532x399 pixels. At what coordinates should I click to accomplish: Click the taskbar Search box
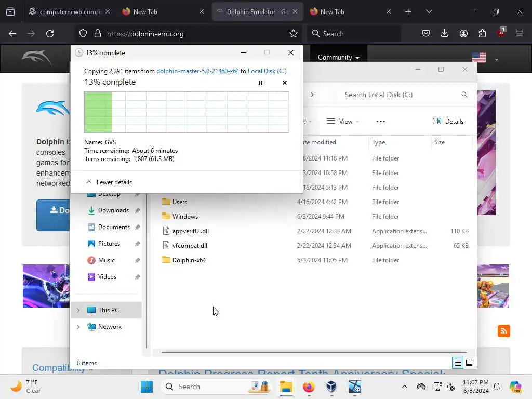[x=217, y=387]
